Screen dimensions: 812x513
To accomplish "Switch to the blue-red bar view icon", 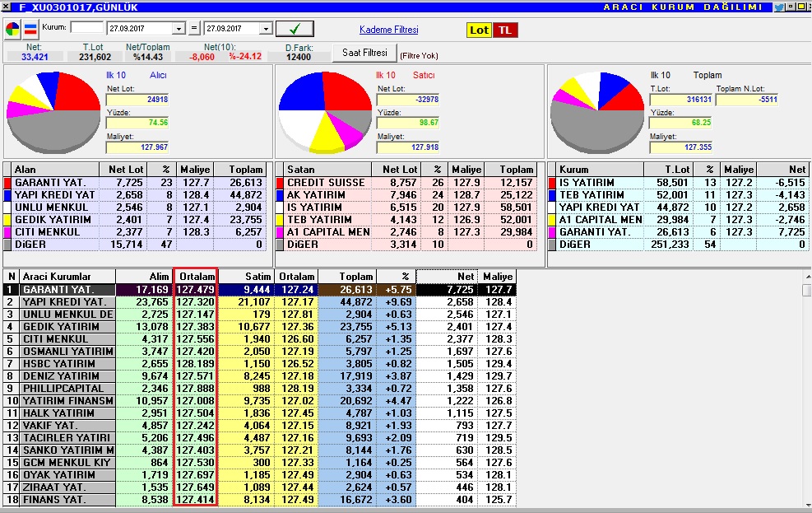I will pyautogui.click(x=31, y=29).
